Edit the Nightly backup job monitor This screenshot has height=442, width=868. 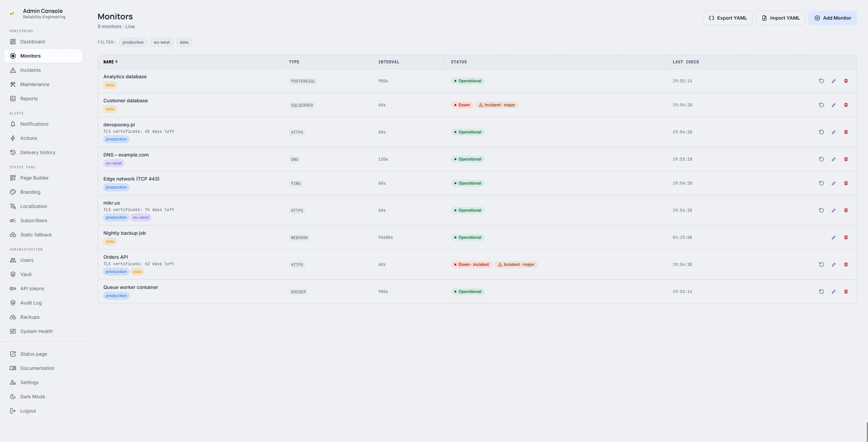[x=833, y=237]
